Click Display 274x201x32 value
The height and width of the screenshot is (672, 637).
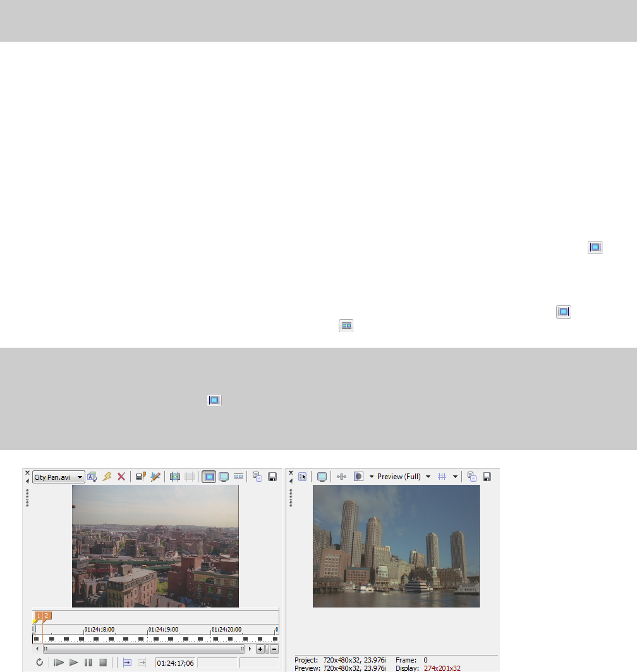pyautogui.click(x=442, y=668)
